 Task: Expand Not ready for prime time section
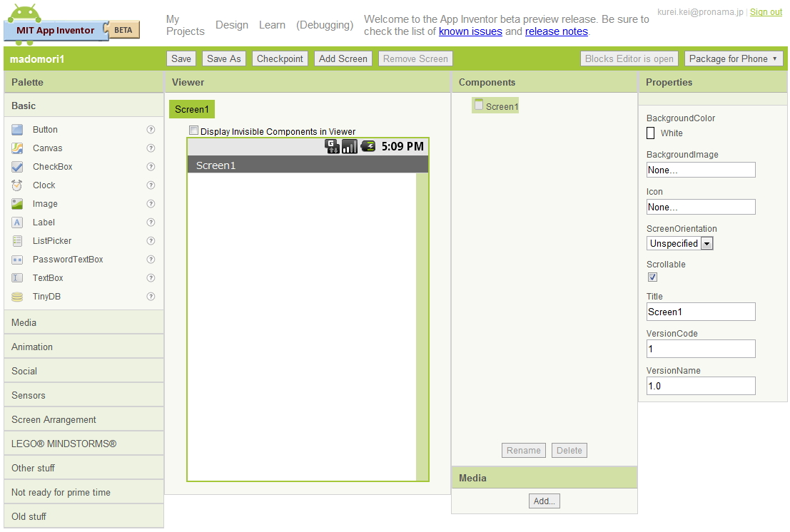click(x=83, y=492)
